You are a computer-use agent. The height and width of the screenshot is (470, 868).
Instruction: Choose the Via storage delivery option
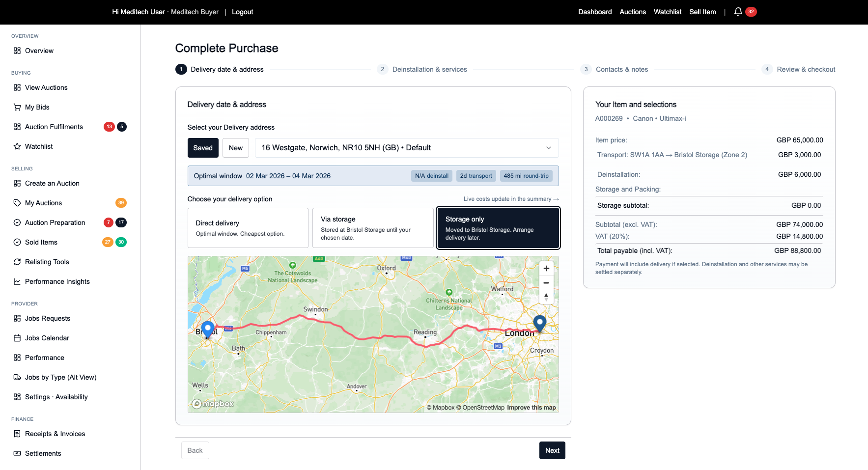tap(373, 228)
